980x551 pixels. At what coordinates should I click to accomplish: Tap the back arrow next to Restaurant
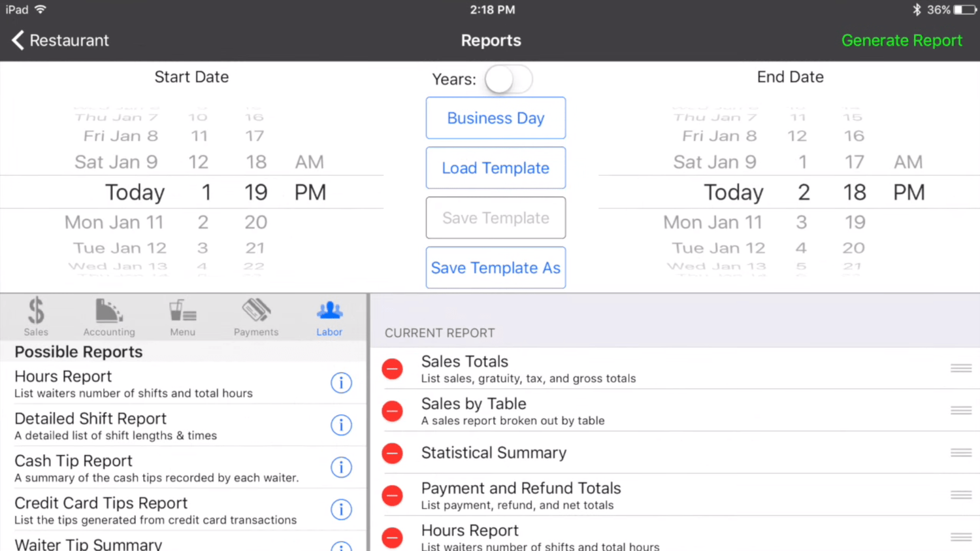pyautogui.click(x=18, y=40)
